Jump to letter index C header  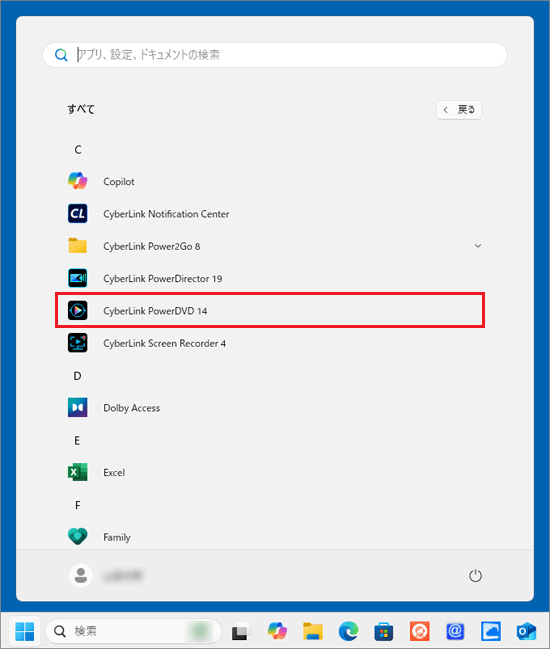pos(78,149)
